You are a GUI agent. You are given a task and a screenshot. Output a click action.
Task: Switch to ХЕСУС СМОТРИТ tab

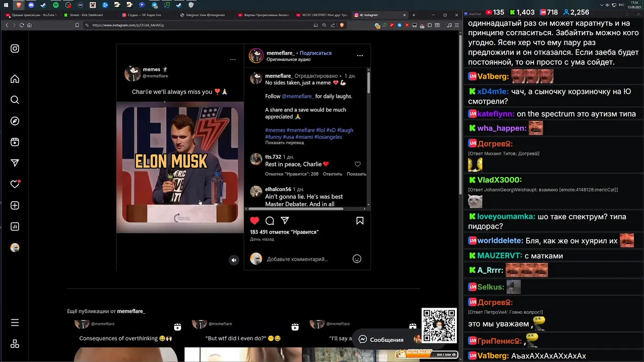point(323,15)
